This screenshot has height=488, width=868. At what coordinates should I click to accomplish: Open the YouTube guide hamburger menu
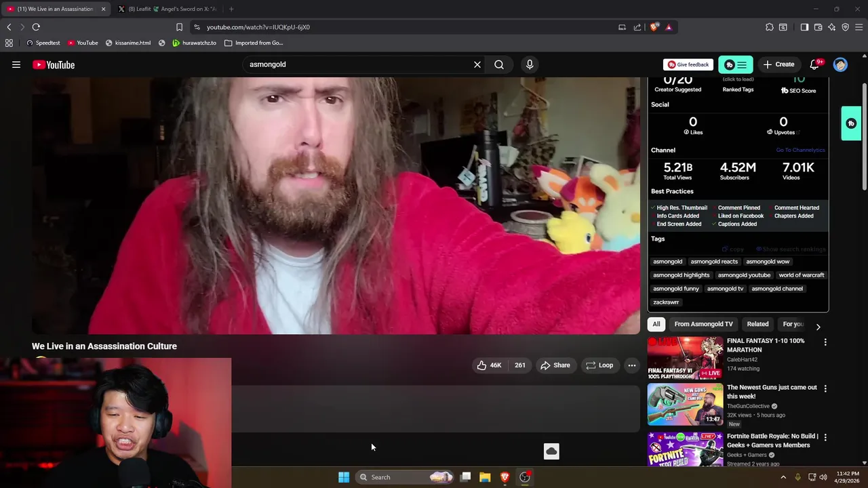(16, 64)
